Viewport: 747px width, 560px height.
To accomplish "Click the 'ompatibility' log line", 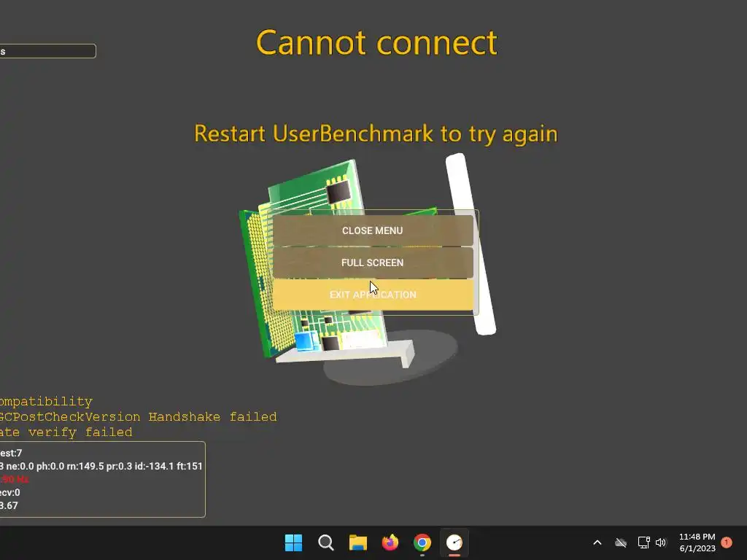I will click(x=46, y=402).
